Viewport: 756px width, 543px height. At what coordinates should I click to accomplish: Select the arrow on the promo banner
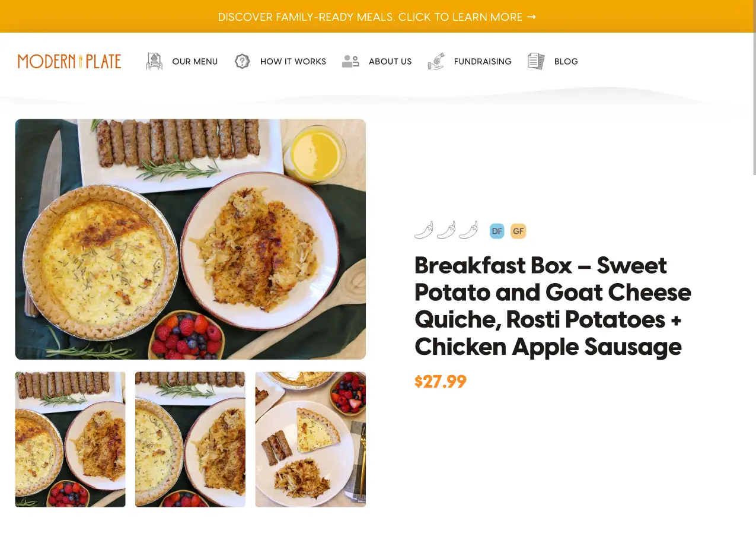click(532, 17)
